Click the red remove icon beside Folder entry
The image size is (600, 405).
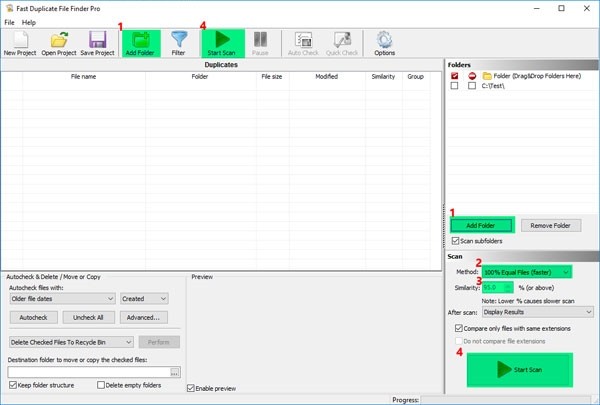[x=471, y=75]
